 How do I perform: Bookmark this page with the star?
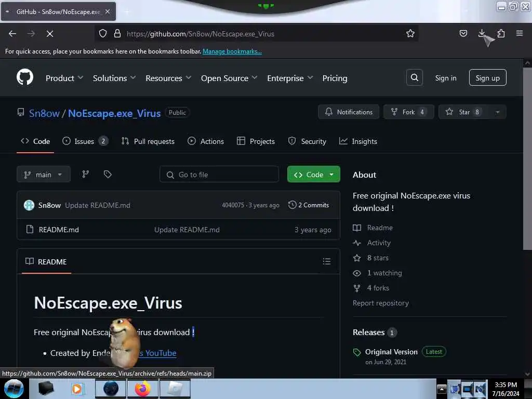[410, 33]
